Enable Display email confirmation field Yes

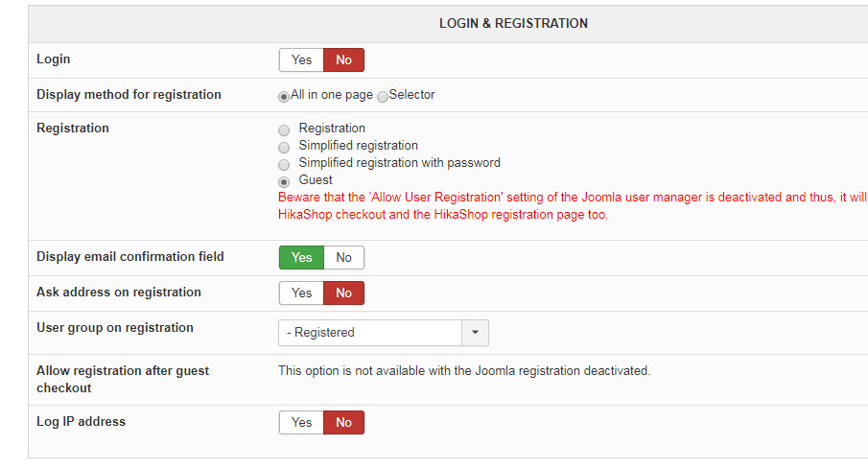coord(301,257)
